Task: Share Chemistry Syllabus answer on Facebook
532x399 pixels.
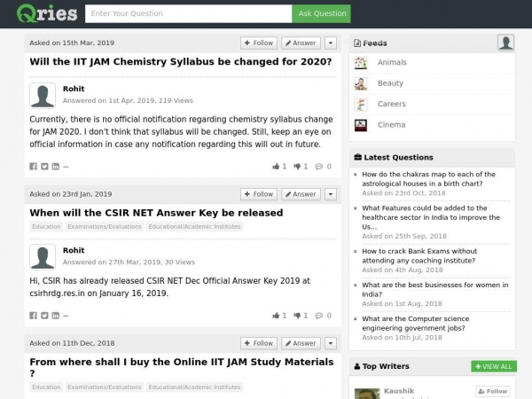Action: point(34,167)
